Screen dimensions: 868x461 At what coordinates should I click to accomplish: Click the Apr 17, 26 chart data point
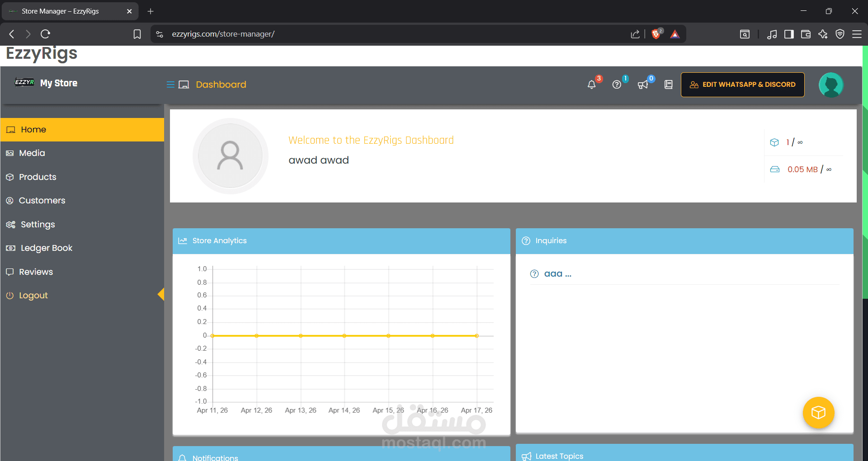pos(477,336)
